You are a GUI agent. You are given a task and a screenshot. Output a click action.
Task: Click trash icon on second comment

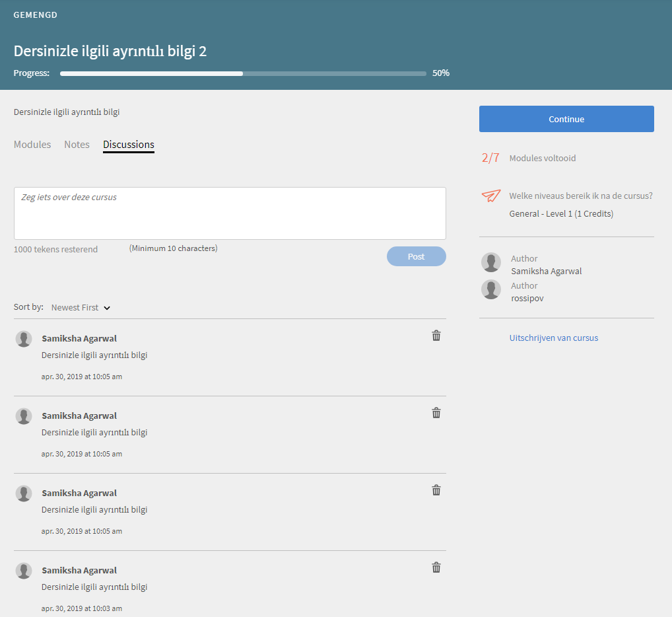pyautogui.click(x=436, y=413)
